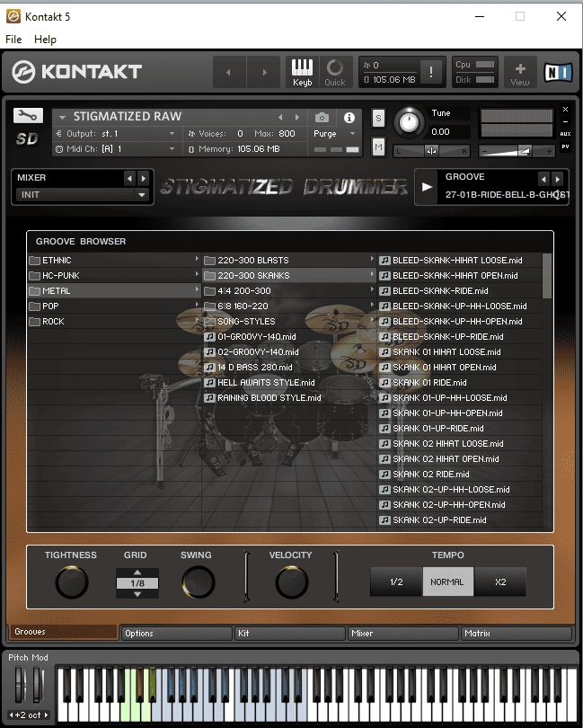The image size is (583, 728).
Task: Select next groove with right arrow
Action: [558, 178]
